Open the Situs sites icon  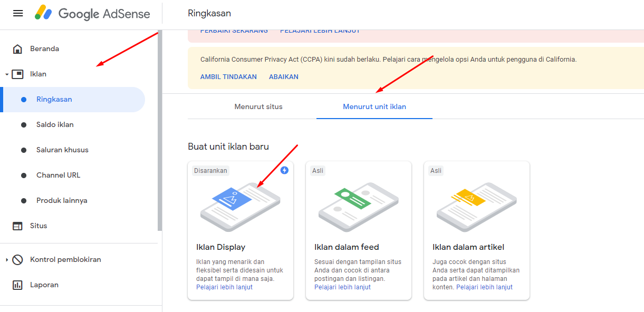coord(17,226)
